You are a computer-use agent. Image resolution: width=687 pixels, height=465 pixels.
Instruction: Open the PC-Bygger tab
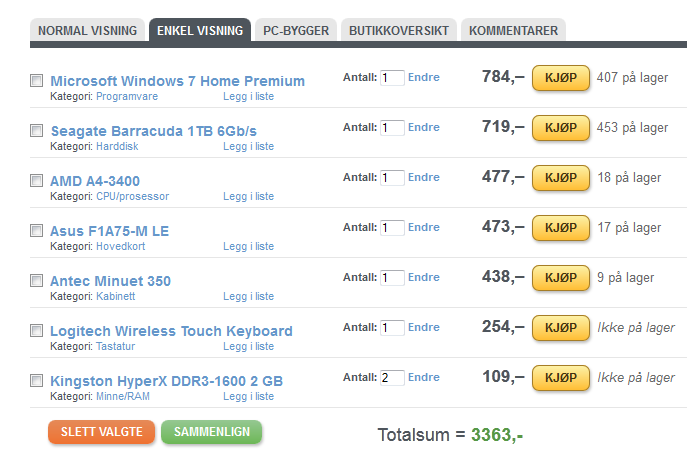tap(296, 30)
